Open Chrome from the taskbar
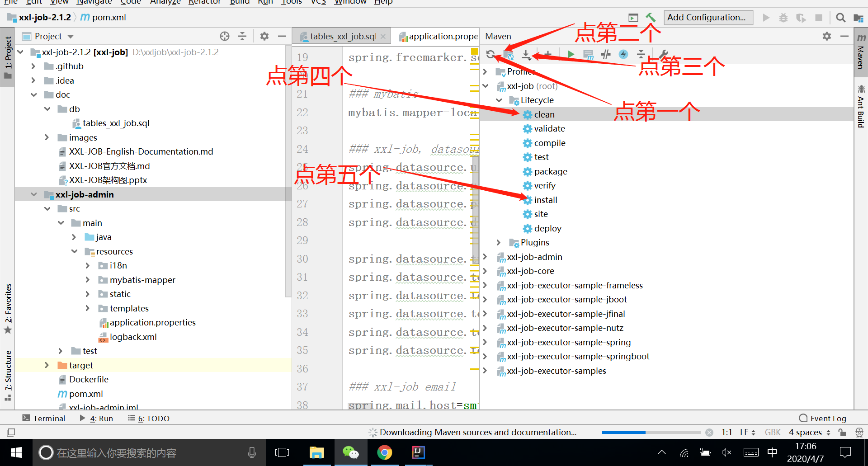 385,452
